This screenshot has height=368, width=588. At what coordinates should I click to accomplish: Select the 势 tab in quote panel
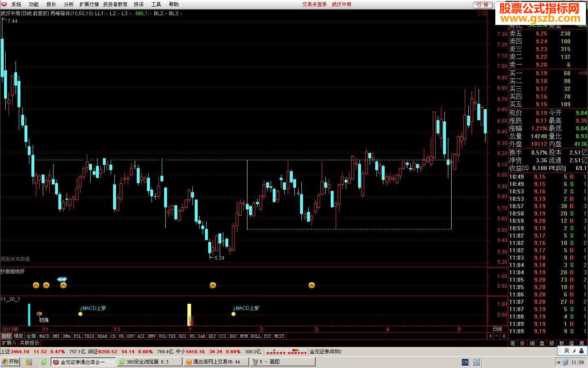552,343
